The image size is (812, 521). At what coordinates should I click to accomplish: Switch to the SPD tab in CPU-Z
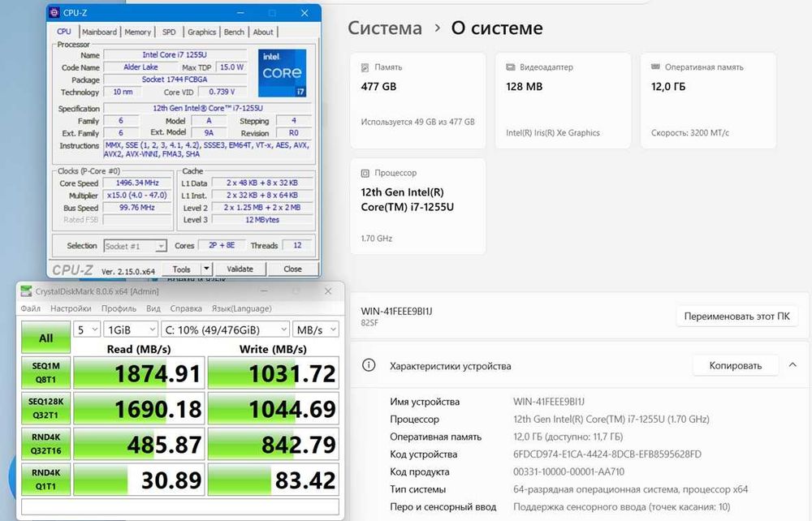pos(169,32)
